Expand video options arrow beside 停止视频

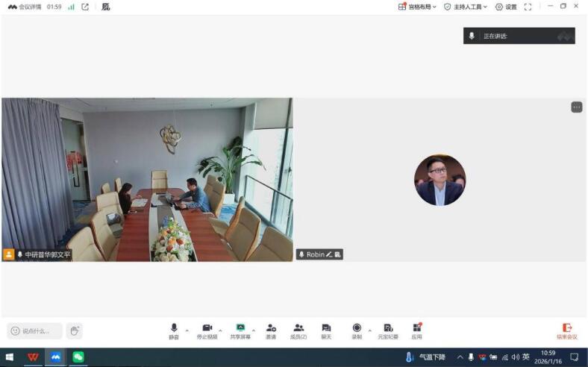coord(220,330)
